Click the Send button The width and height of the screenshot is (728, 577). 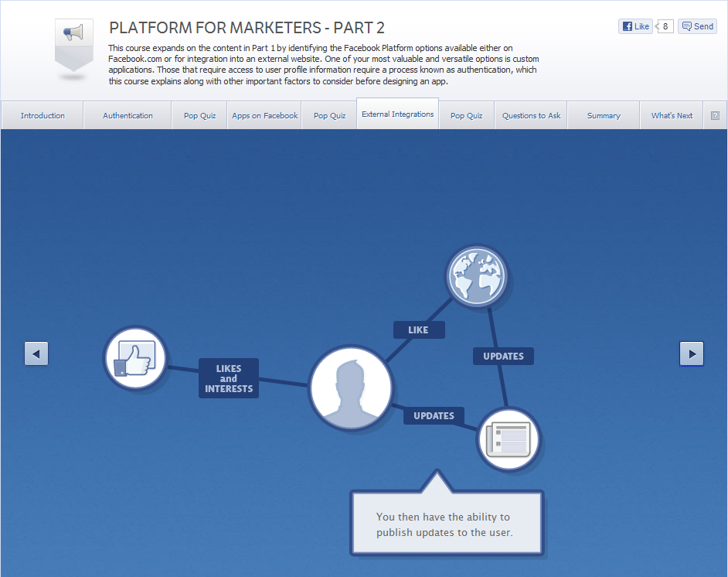coord(697,26)
